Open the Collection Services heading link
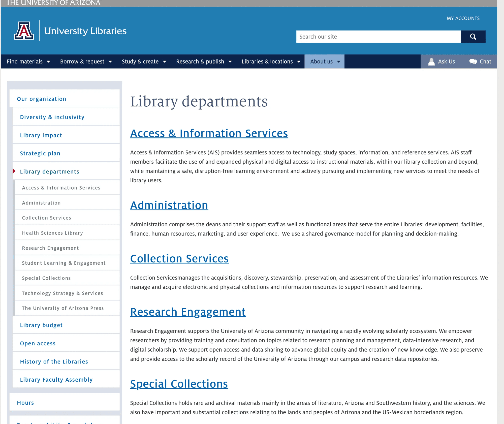Viewport: 504px width, 424px height. coord(179,259)
